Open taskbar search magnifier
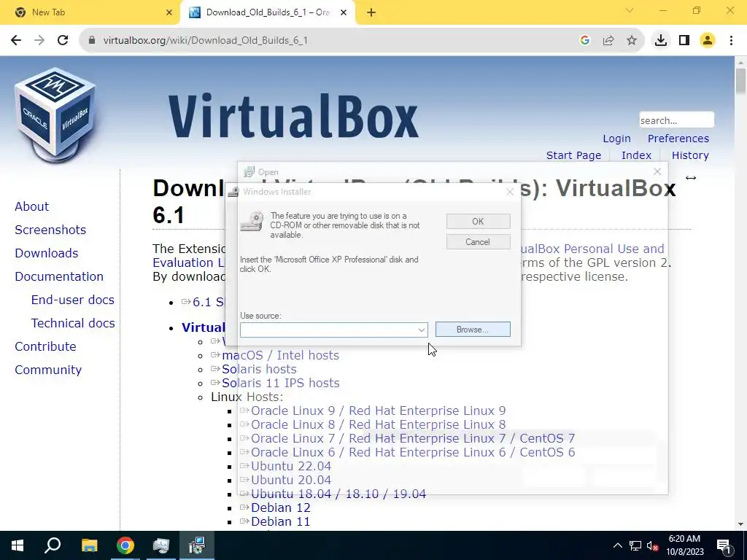This screenshot has height=560, width=747. [53, 545]
